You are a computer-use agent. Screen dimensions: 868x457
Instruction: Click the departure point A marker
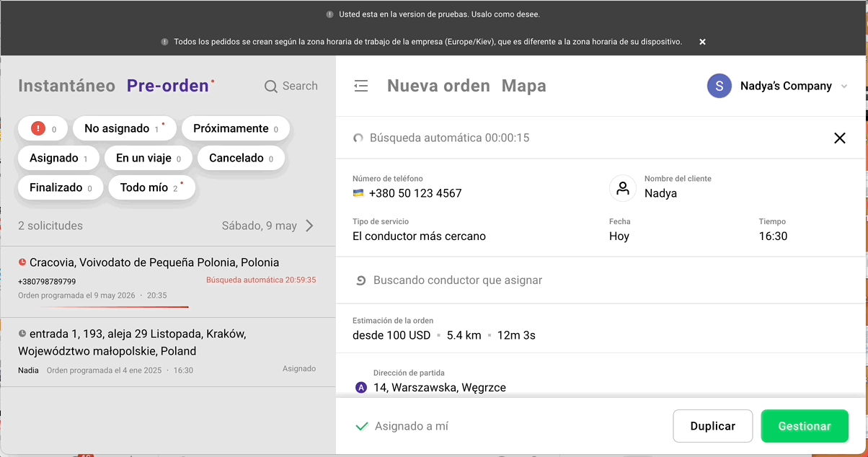click(362, 388)
